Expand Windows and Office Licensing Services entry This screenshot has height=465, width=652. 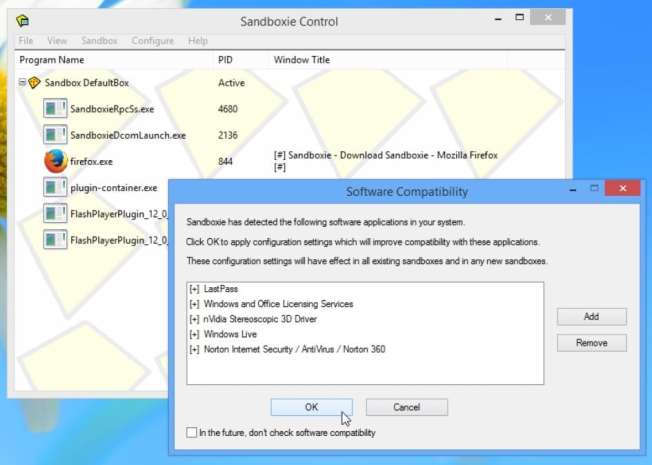pos(194,304)
